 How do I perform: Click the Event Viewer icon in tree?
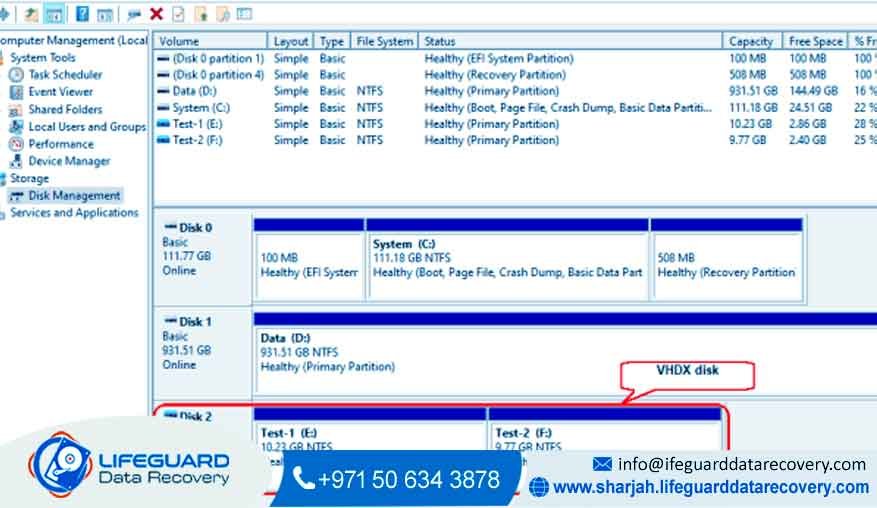click(16, 92)
